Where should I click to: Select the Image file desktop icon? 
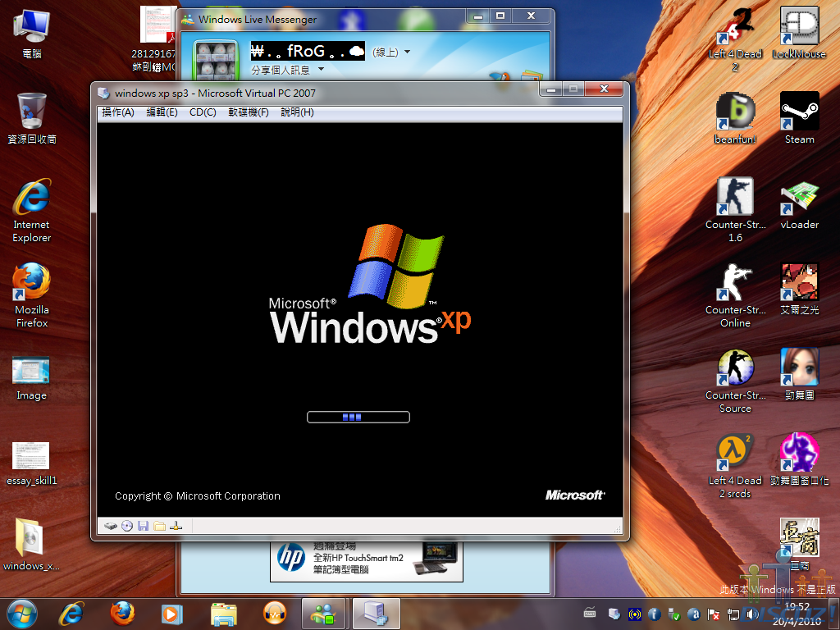pos(32,378)
